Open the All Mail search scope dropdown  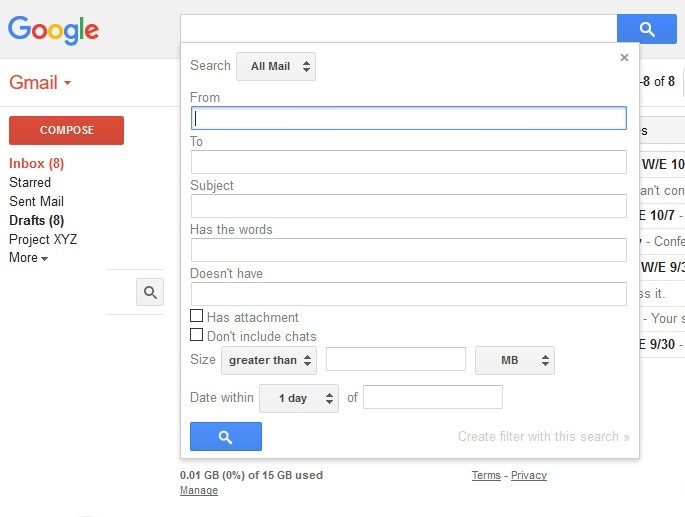(276, 66)
